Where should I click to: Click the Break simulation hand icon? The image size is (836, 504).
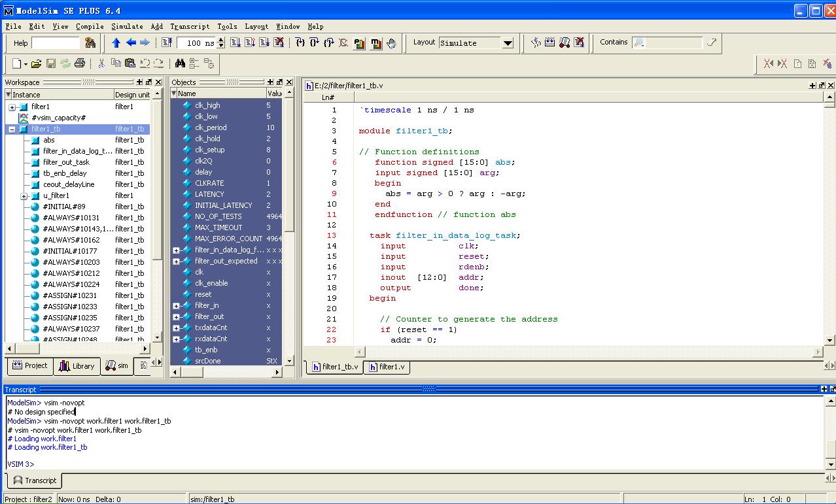[391, 43]
